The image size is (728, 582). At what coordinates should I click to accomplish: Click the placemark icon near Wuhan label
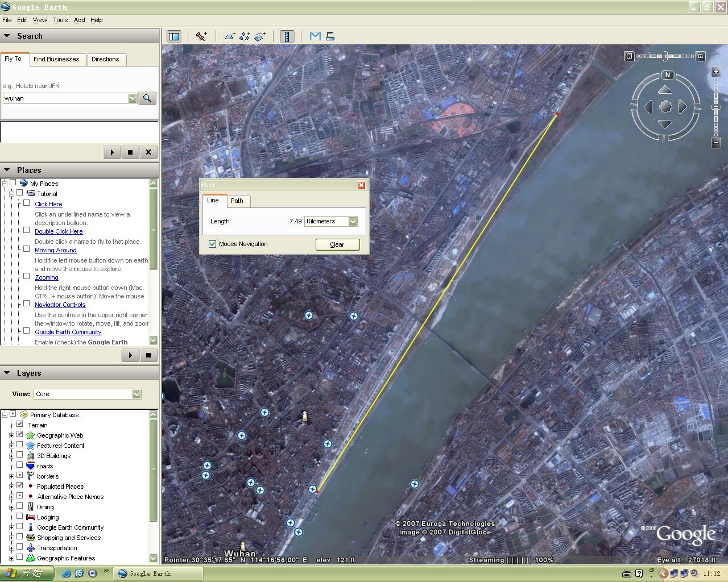(243, 546)
